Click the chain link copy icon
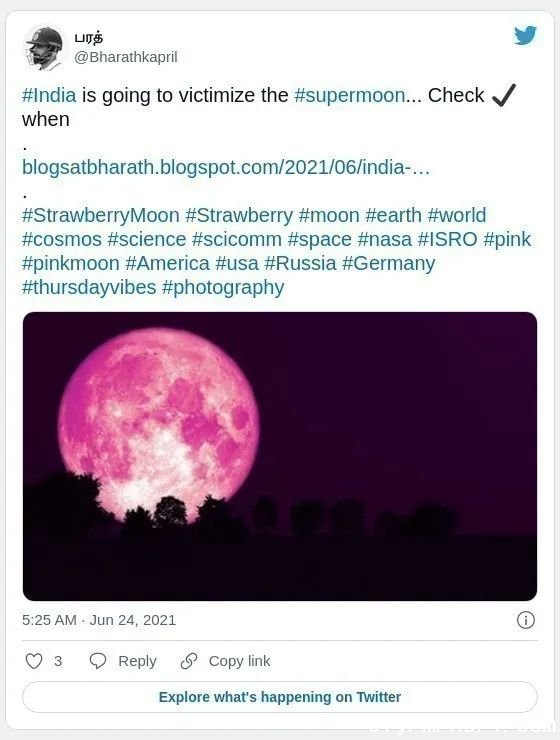 [x=189, y=661]
